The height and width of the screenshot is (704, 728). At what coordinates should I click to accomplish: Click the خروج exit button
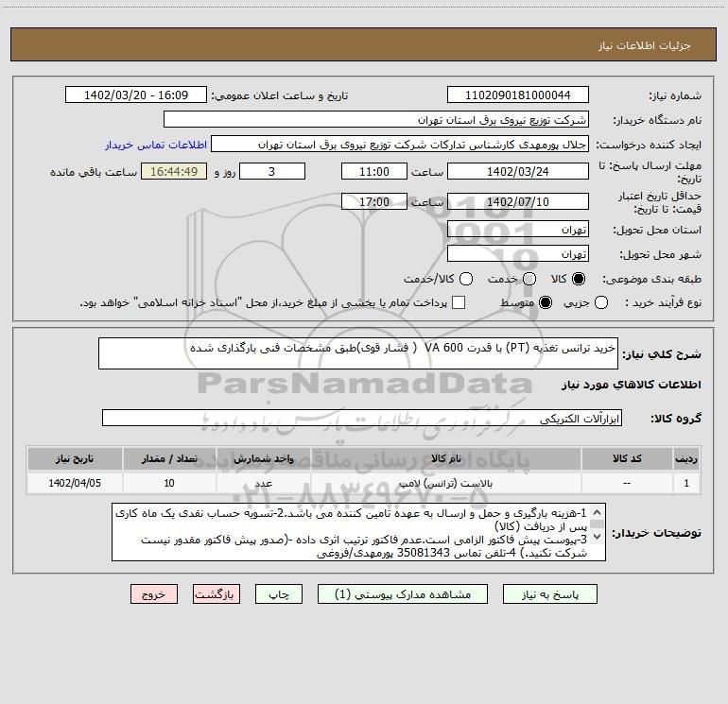click(x=154, y=594)
